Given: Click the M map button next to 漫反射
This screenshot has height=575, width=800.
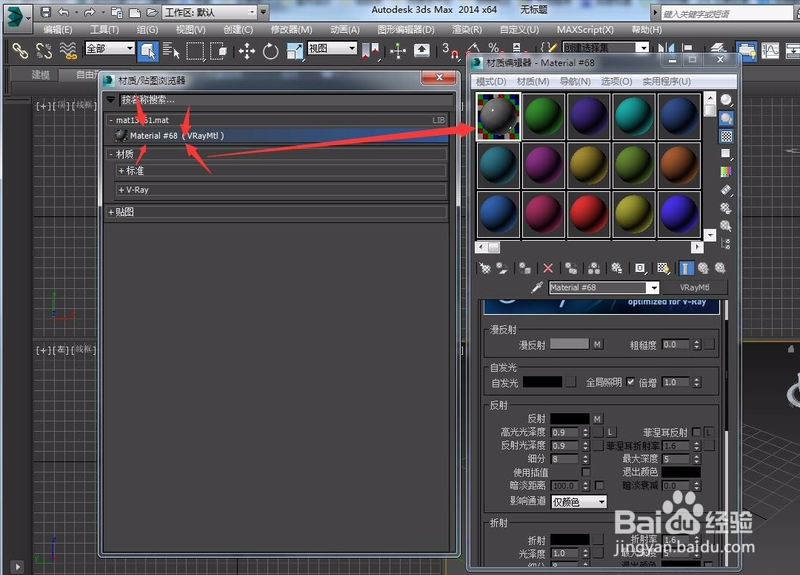Looking at the screenshot, I should tap(597, 344).
